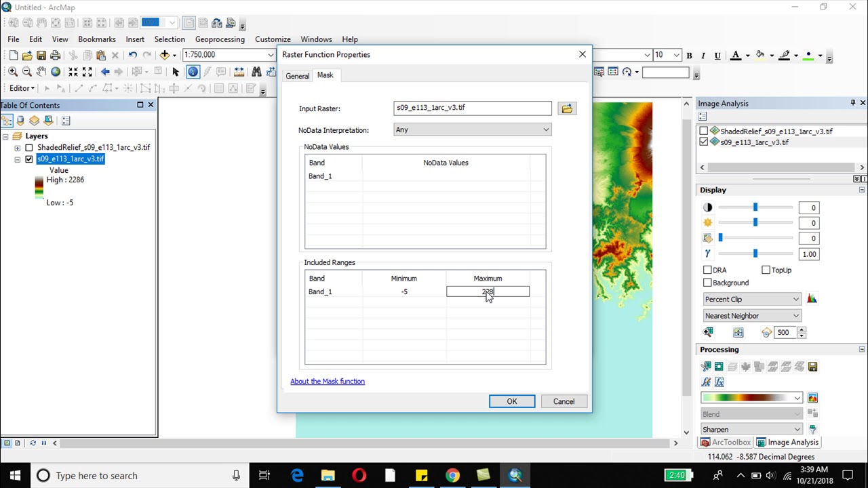The image size is (868, 488).
Task: Uncheck s09_e113_1arc_v3.tif in Image Analysis list
Action: [704, 142]
